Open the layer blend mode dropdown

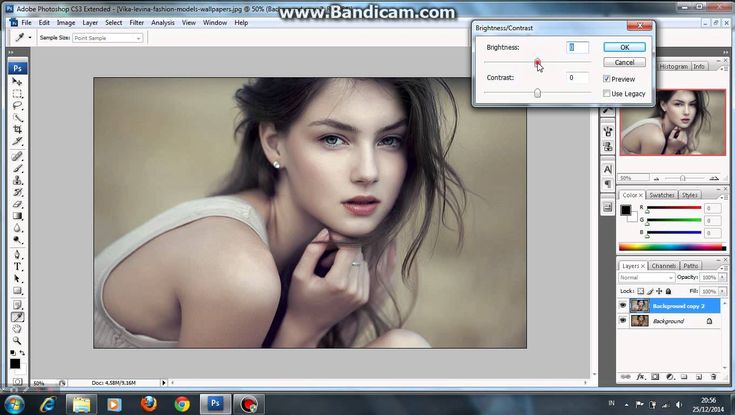[x=648, y=277]
